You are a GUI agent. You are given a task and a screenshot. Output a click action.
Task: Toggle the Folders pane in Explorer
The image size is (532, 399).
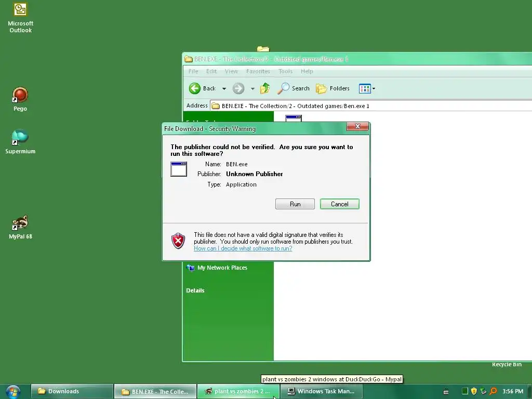click(x=332, y=88)
